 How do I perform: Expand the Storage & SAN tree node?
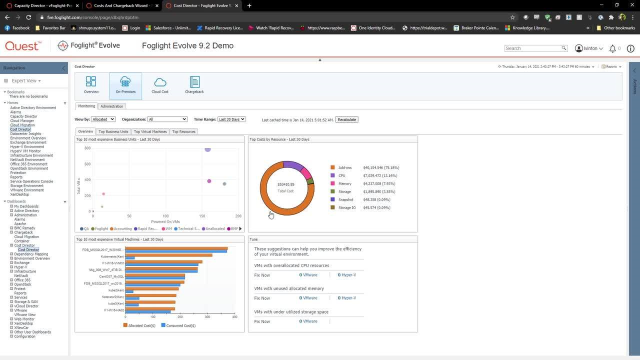pos(11,302)
